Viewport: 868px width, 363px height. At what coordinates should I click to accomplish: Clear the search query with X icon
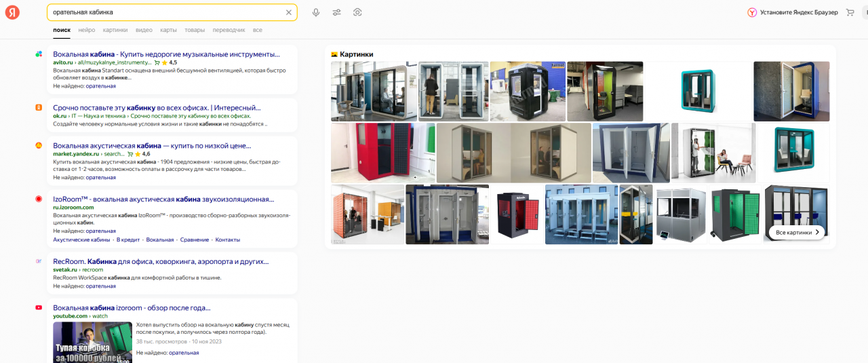288,12
